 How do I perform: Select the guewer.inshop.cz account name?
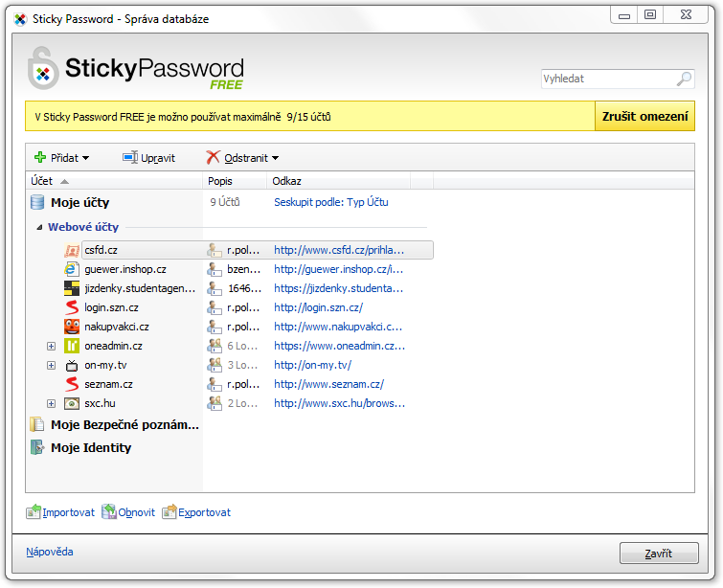point(125,269)
